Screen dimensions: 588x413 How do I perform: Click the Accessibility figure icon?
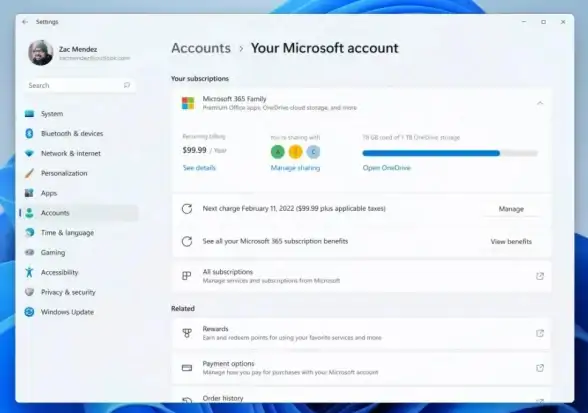tap(29, 272)
